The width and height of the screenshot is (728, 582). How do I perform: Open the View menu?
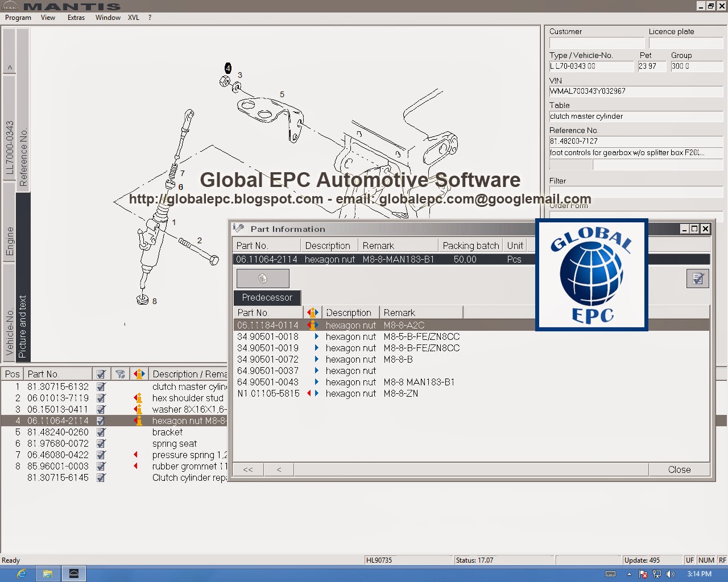click(48, 18)
